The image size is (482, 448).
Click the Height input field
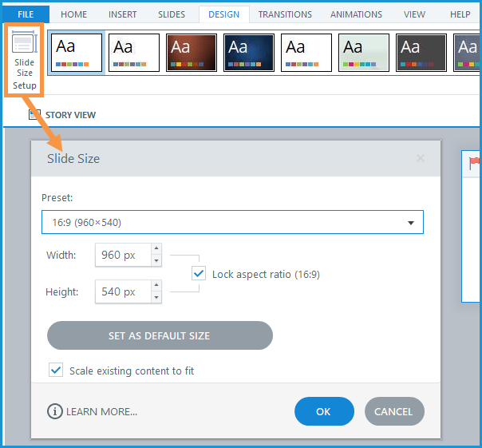click(x=123, y=291)
